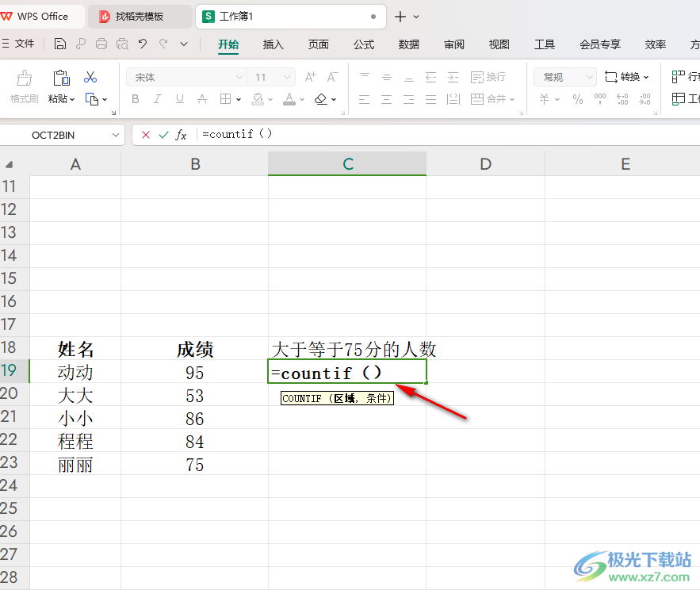Viewport: 700px width, 590px height.
Task: Toggle underline formatting
Action: click(x=180, y=99)
